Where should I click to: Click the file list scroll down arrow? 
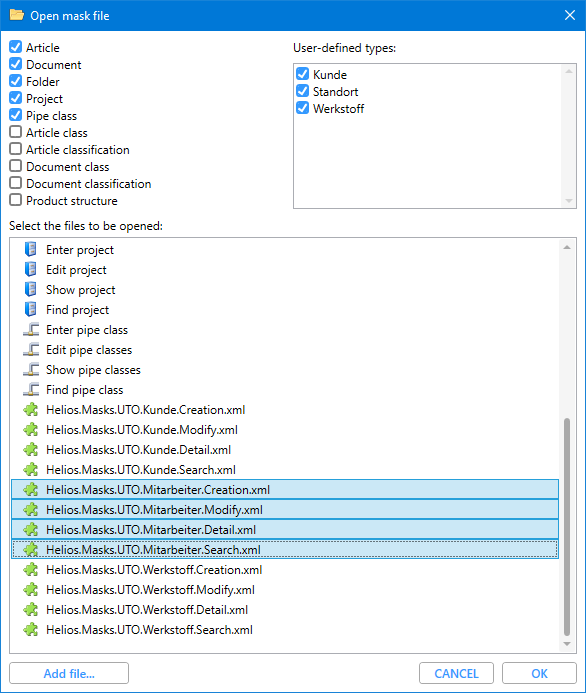pyautogui.click(x=567, y=644)
